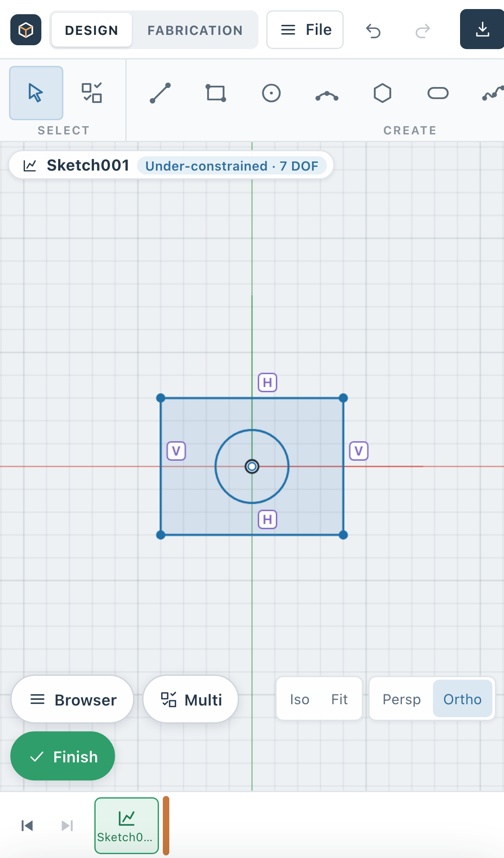
Task: Activate the Select arrow tool
Action: tap(36, 93)
